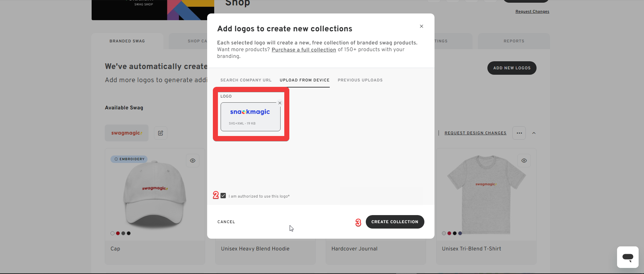
Task: Click the swag shop banner image
Action: [x=153, y=10]
